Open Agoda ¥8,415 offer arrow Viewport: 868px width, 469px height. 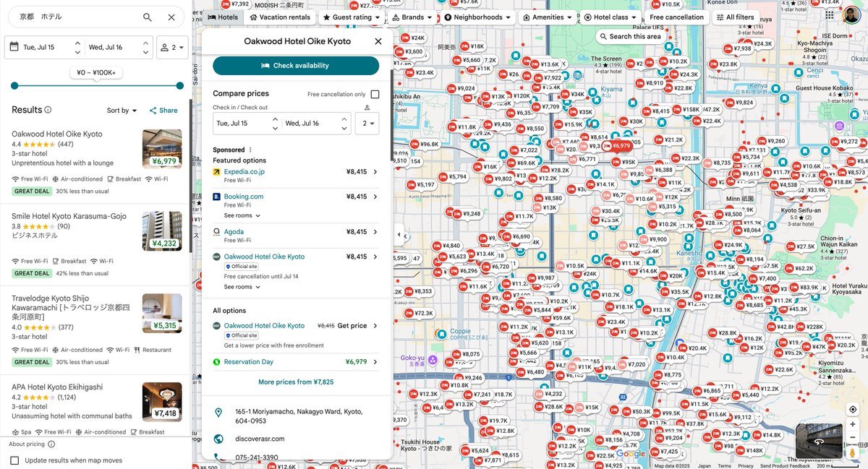click(x=375, y=232)
